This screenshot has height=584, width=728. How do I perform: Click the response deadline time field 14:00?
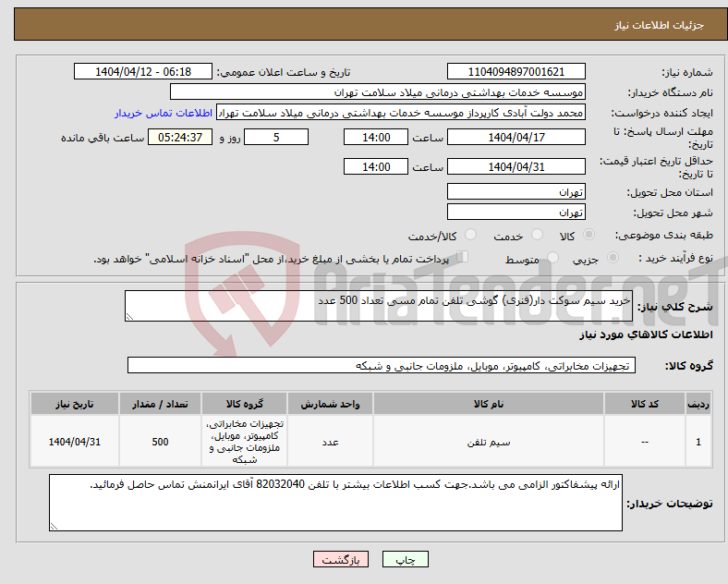point(376,137)
